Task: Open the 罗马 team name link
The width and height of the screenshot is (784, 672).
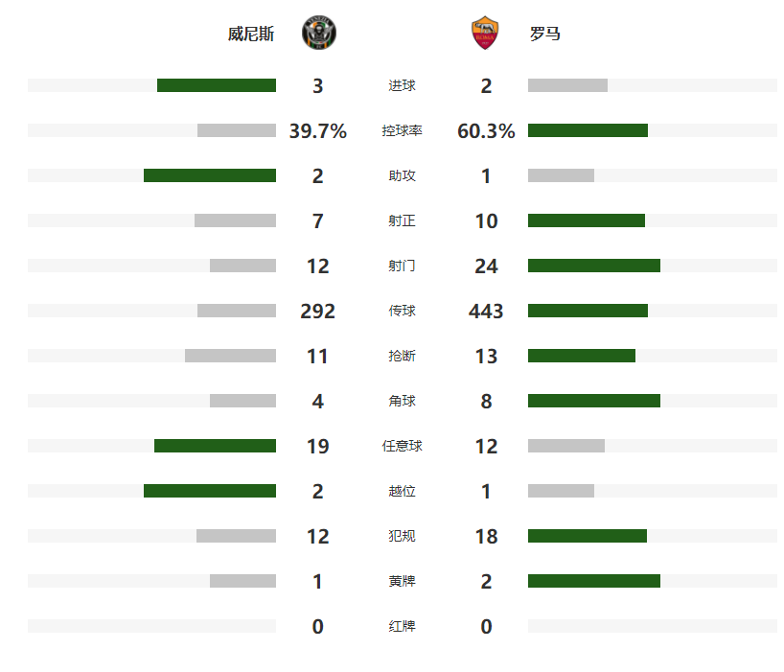Action: point(545,34)
